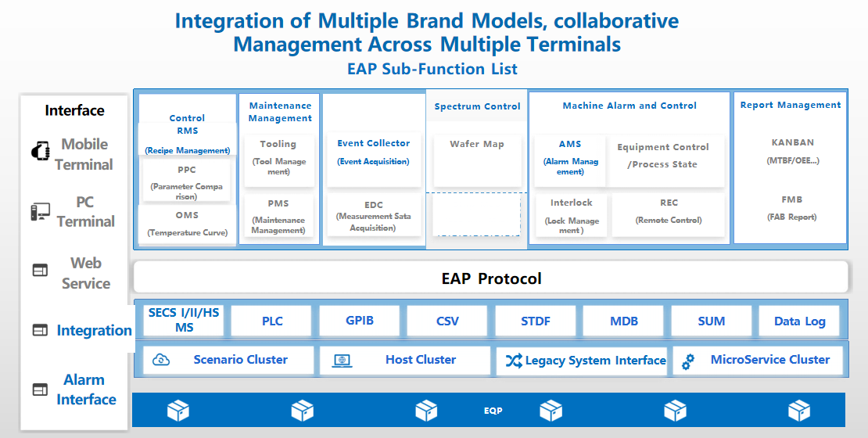Click the REC Remote Control card
The image size is (868, 438).
pyautogui.click(x=669, y=215)
